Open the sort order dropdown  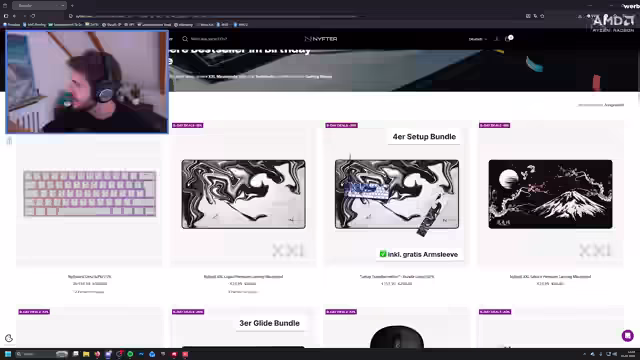click(x=601, y=105)
